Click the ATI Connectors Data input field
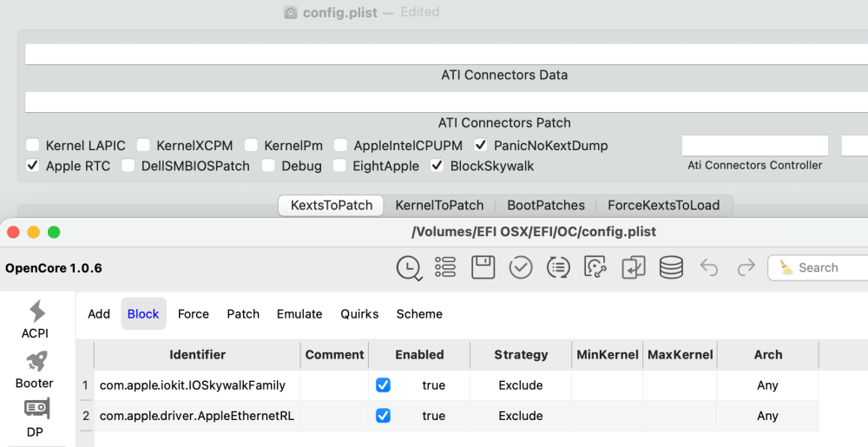 pos(446,54)
